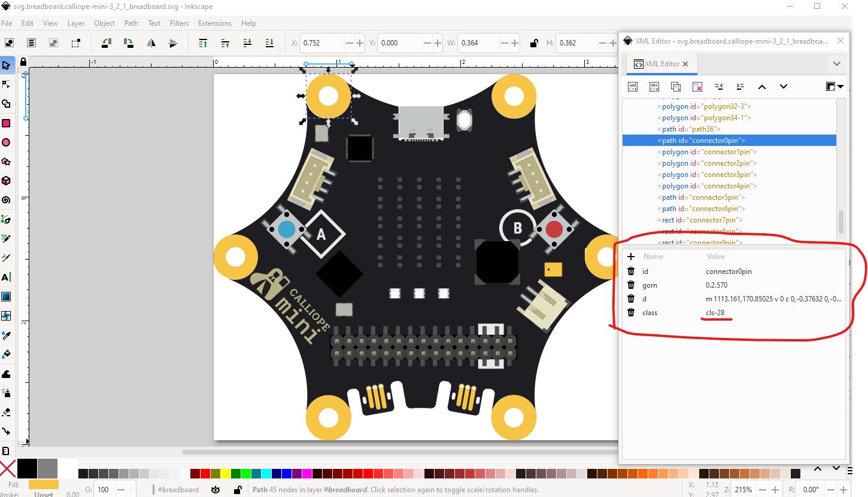Viewport: 868px width, 497px height.
Task: Toggle breadboard layer lock
Action: coord(238,490)
